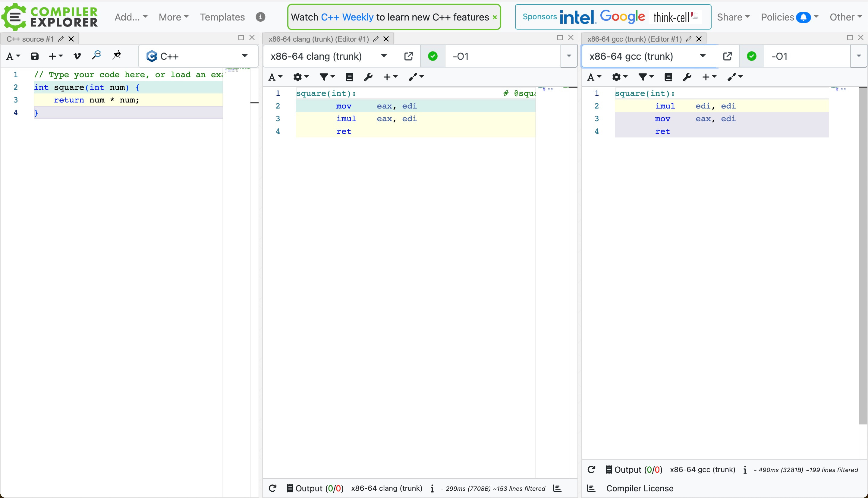Click the info circle icon beside Templates
The image size is (868, 498).
point(260,17)
